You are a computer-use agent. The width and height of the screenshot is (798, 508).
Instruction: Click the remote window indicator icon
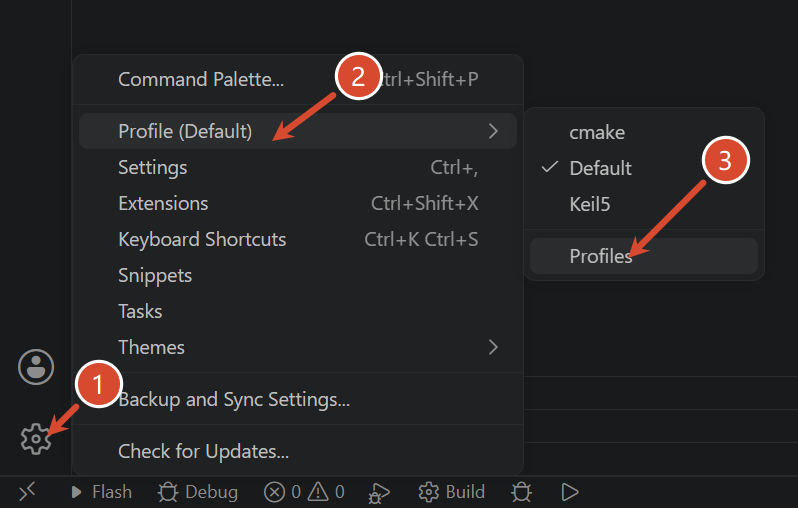(x=27, y=492)
